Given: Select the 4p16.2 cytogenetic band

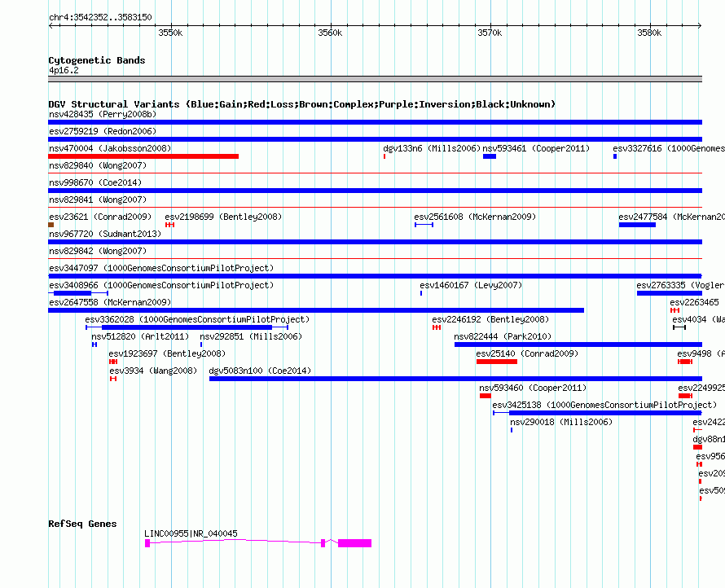Looking at the screenshot, I should point(375,79).
